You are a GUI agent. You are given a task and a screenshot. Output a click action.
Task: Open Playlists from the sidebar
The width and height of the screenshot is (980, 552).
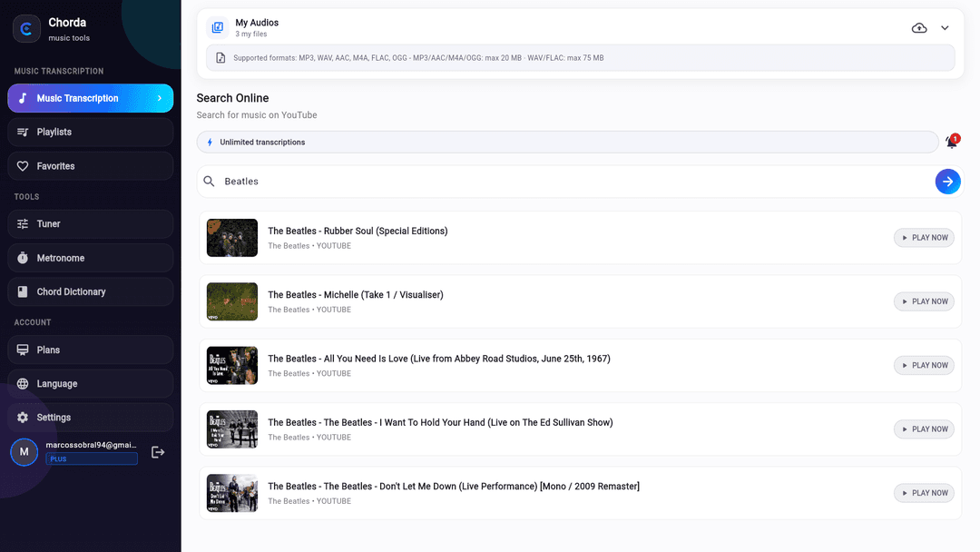coord(90,132)
